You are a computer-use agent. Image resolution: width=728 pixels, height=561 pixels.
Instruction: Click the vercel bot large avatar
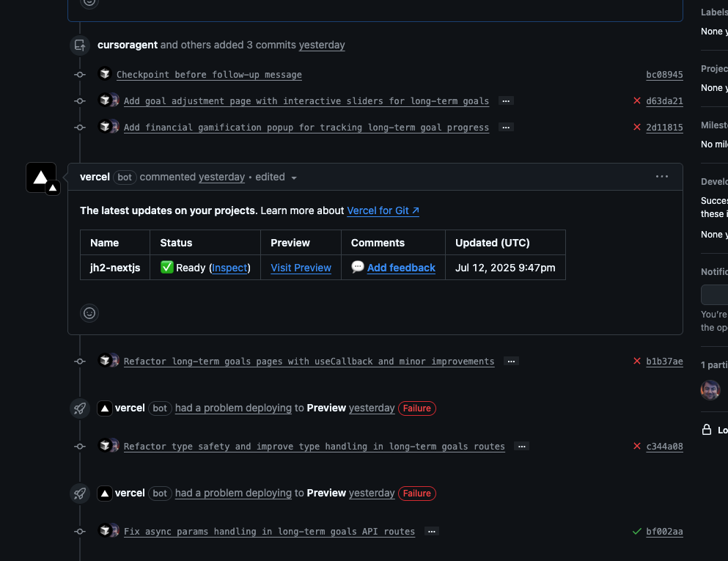(41, 177)
